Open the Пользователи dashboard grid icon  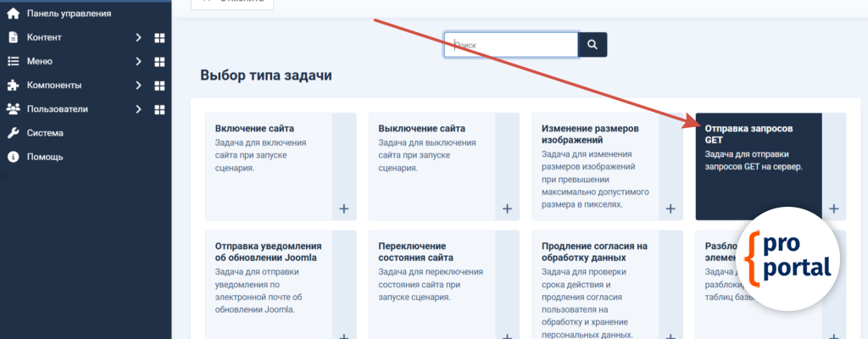159,109
